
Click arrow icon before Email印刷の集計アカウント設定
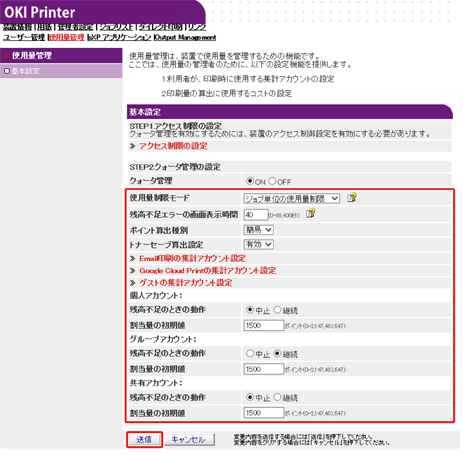pyautogui.click(x=132, y=259)
